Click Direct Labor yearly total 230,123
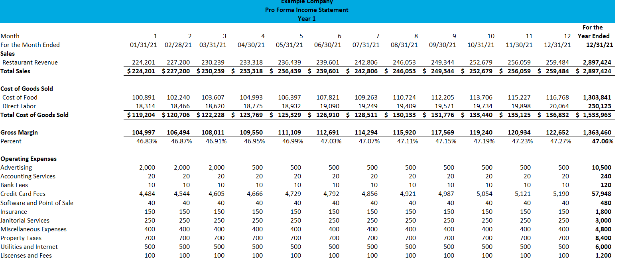 point(600,106)
